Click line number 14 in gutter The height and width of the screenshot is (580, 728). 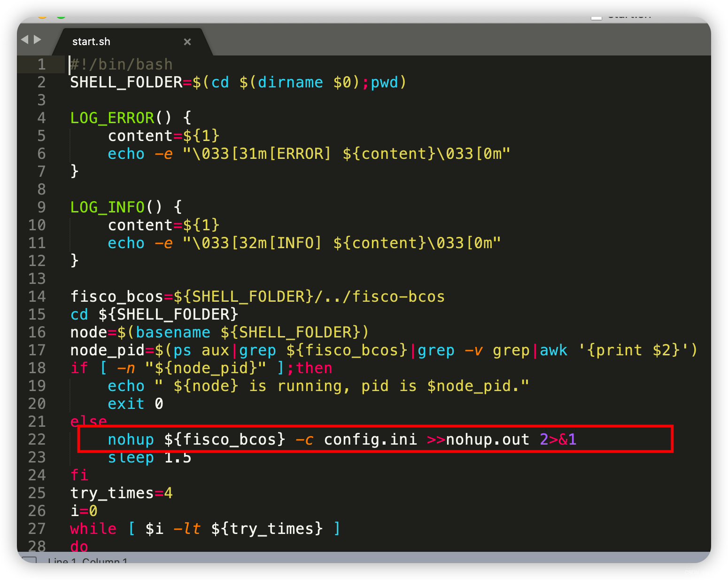click(x=37, y=297)
